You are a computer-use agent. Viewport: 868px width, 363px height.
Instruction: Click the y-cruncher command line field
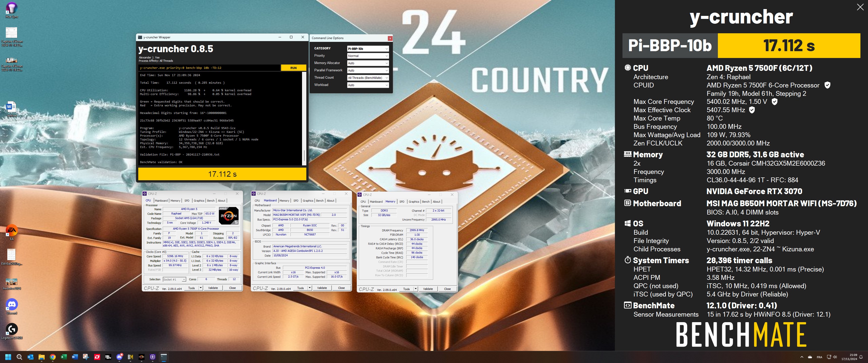209,68
